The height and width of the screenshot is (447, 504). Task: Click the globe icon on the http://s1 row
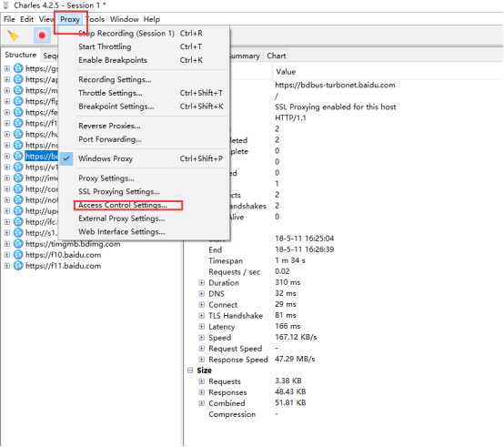pos(18,233)
